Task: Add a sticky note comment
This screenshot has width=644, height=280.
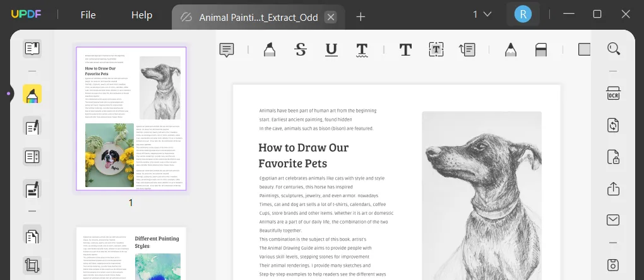Action: pyautogui.click(x=226, y=50)
